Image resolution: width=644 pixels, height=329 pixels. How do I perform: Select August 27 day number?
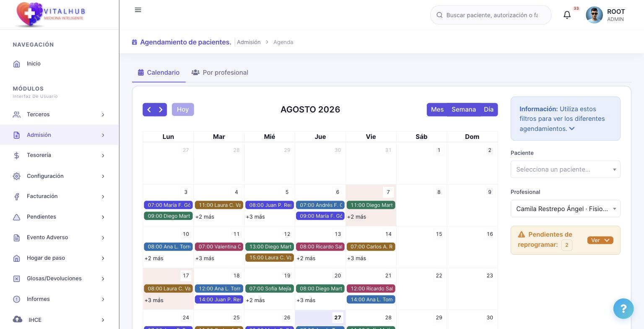[x=338, y=318]
